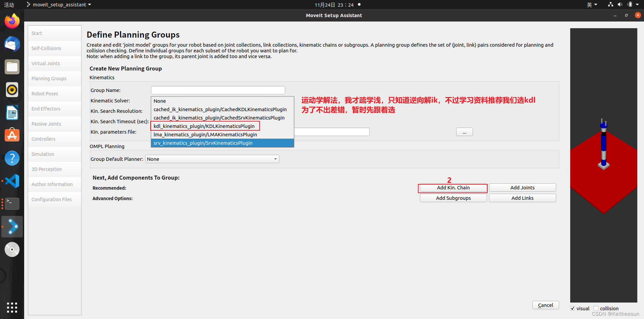Open Ubuntu Software store icon
The height and width of the screenshot is (319, 644).
click(x=12, y=135)
